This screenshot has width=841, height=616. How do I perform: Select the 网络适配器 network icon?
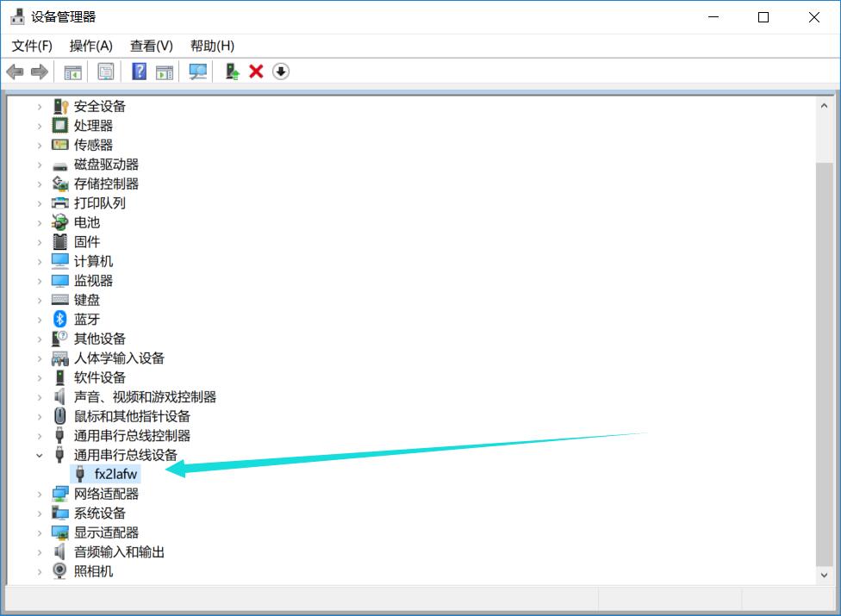(60, 494)
